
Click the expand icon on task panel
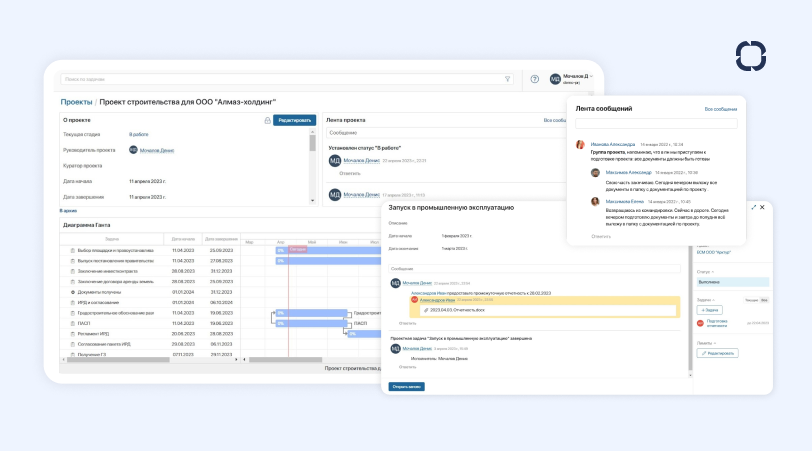(x=752, y=207)
